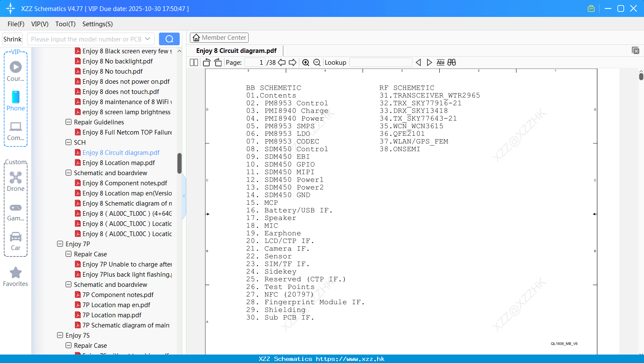Go to next page with right arrow
The width and height of the screenshot is (644, 363).
[x=293, y=63]
